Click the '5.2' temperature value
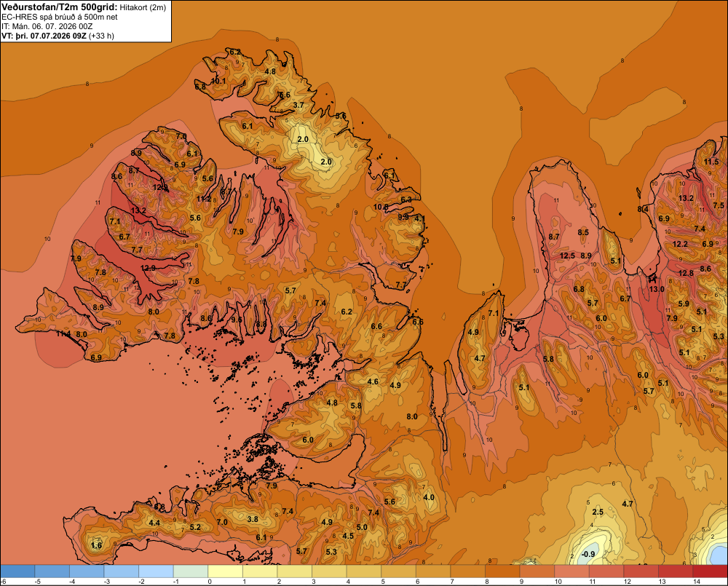This screenshot has width=728, height=586. [x=195, y=527]
